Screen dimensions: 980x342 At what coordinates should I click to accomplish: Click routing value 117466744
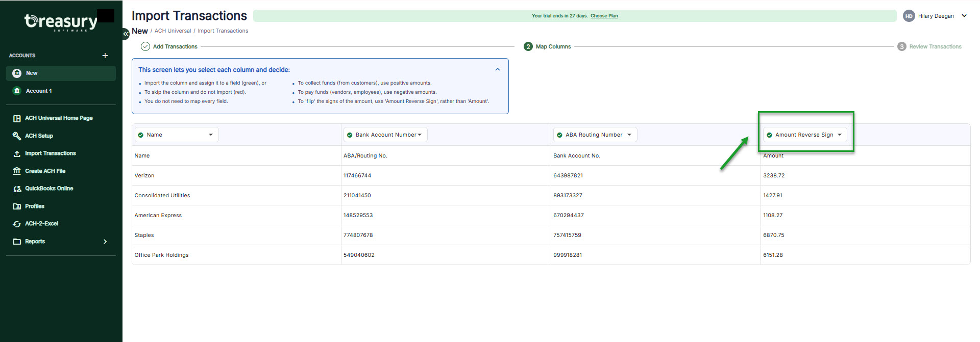[357, 176]
